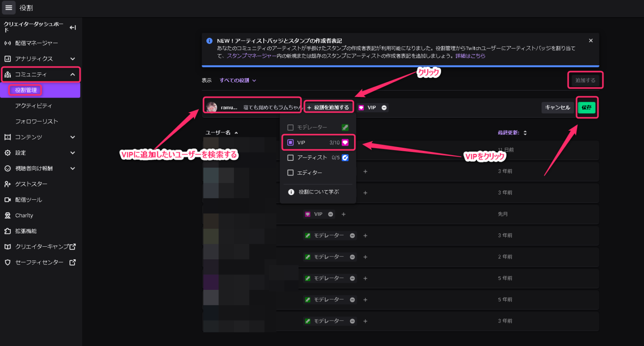The image size is (644, 346).
Task: Select 役割管理 in the sidebar menu
Action: 26,90
